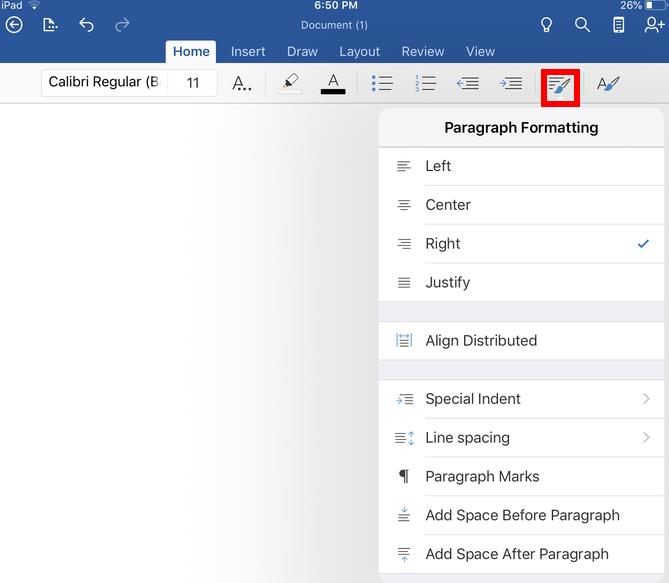Screen dimensions: 669x583
Task: Choose Justify alignment
Action: 521,283
